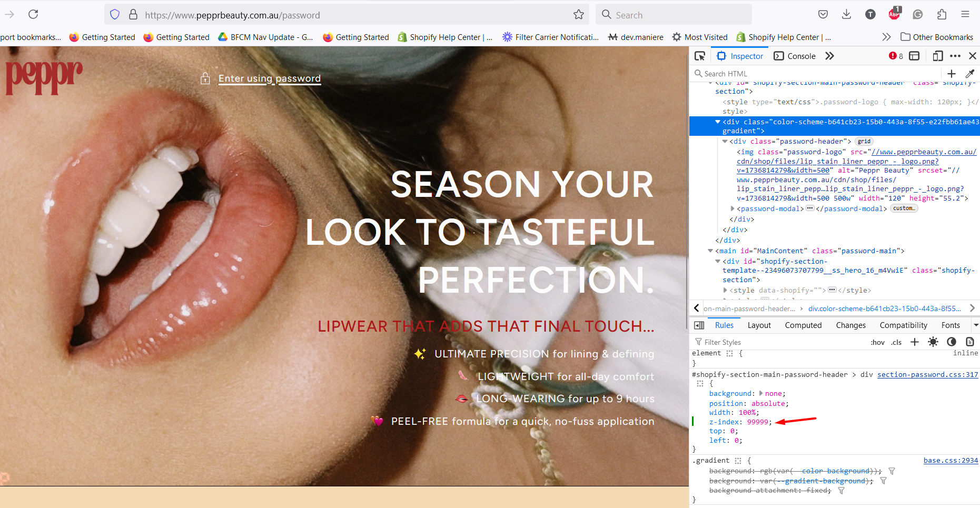This screenshot has height=508, width=980.
Task: Toggle selector highlighter next to .gradient rule
Action: pos(738,461)
